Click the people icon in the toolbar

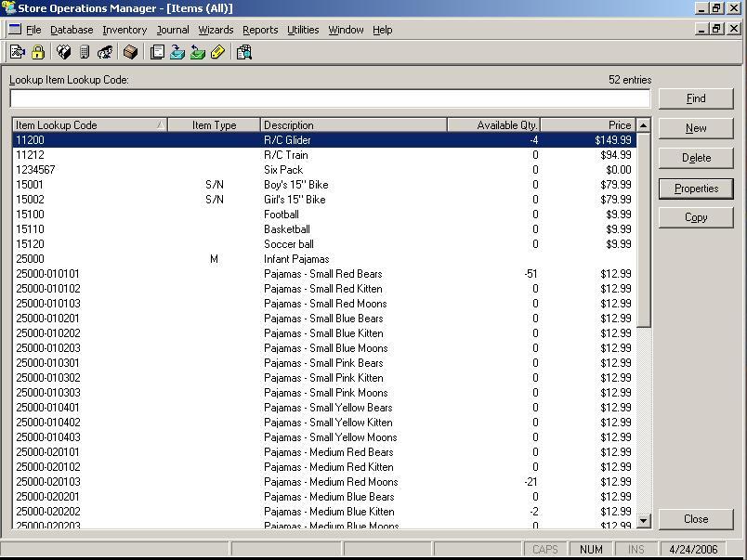point(105,53)
